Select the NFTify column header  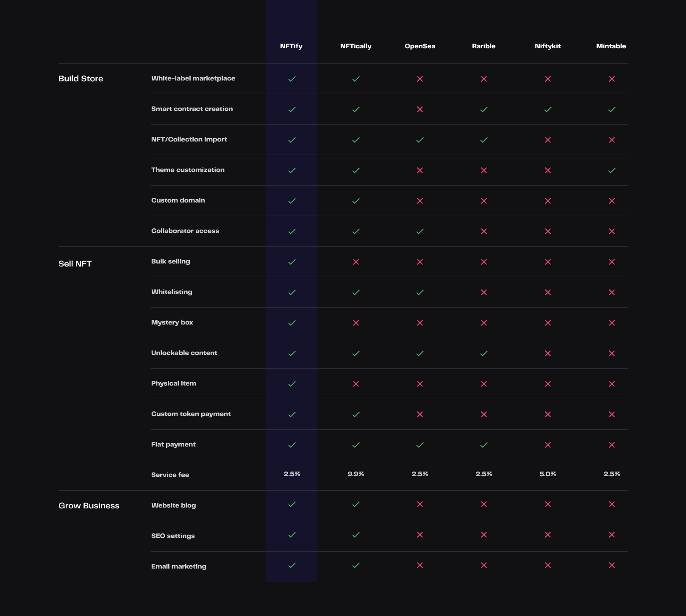coord(292,46)
